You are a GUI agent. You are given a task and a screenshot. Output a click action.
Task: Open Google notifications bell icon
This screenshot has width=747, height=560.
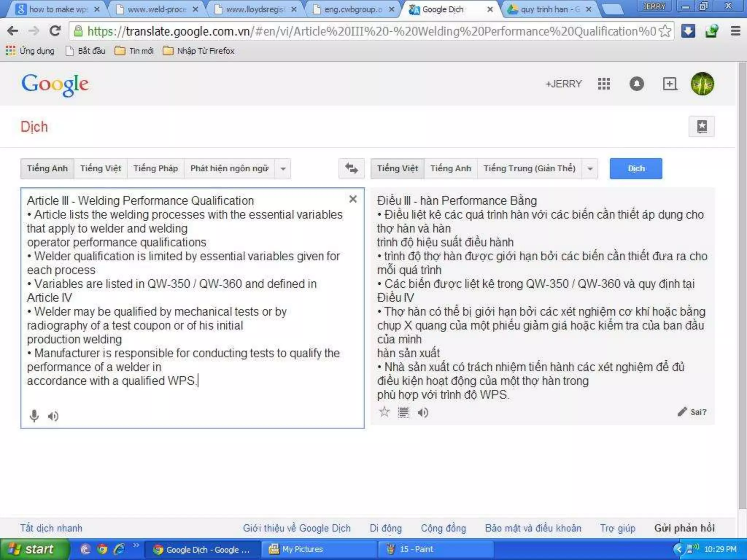click(x=636, y=84)
